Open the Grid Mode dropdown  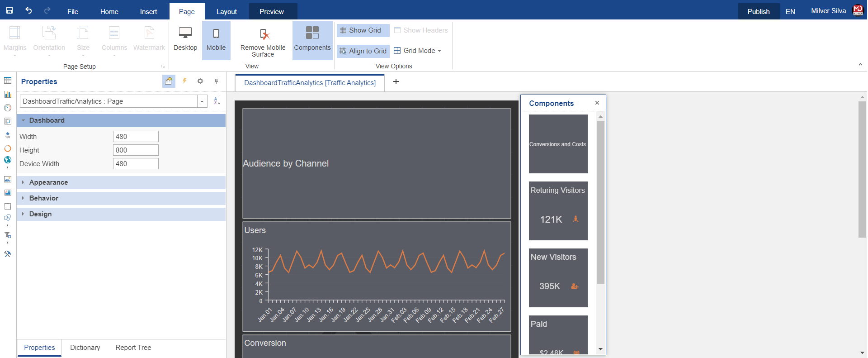pyautogui.click(x=417, y=51)
